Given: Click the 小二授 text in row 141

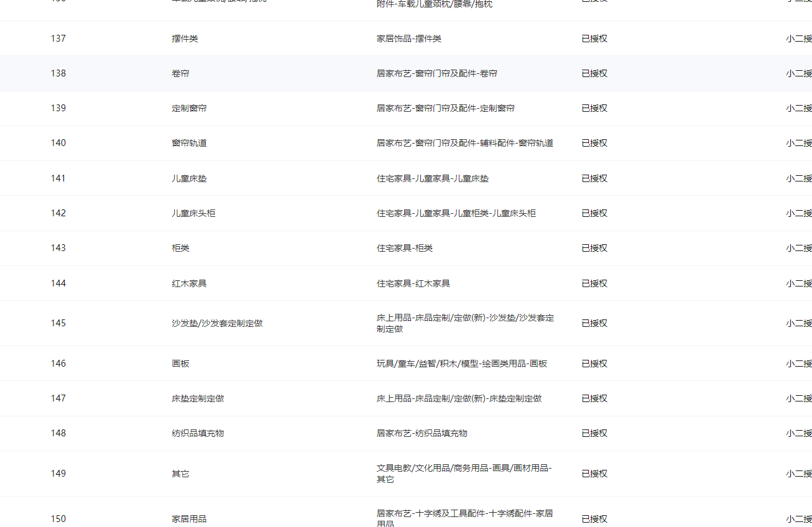Looking at the screenshot, I should tap(798, 178).
